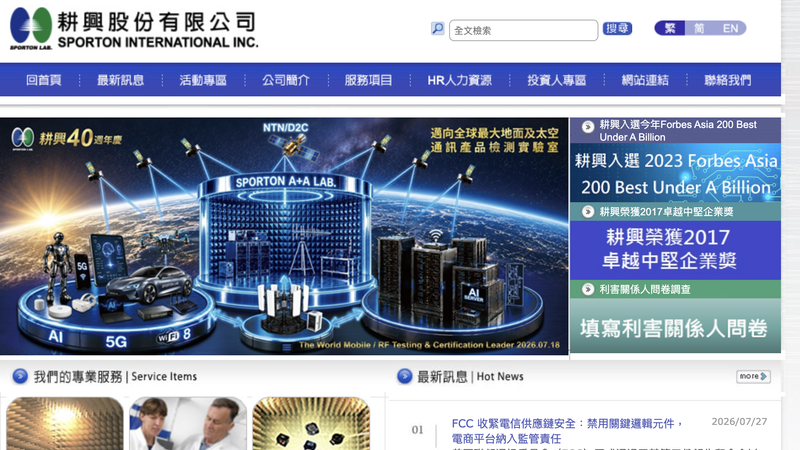Open the 投資人專區 menu item
Viewport: 800px width, 450px height.
tap(557, 80)
